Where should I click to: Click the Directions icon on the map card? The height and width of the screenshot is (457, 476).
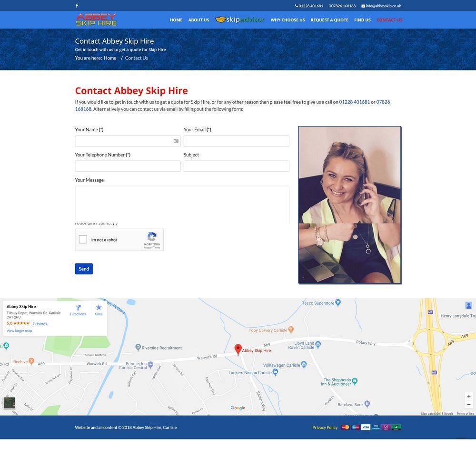78,308
